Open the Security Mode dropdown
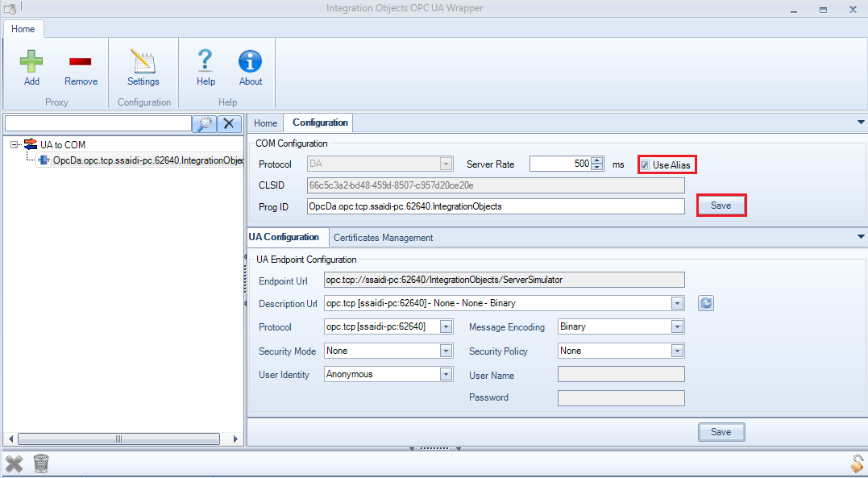 [448, 351]
